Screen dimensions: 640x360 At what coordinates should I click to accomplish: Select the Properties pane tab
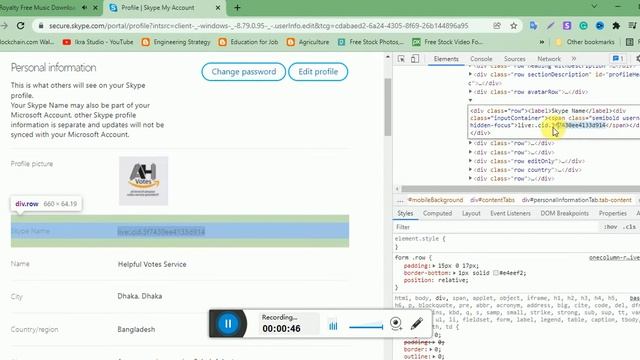(x=612, y=213)
